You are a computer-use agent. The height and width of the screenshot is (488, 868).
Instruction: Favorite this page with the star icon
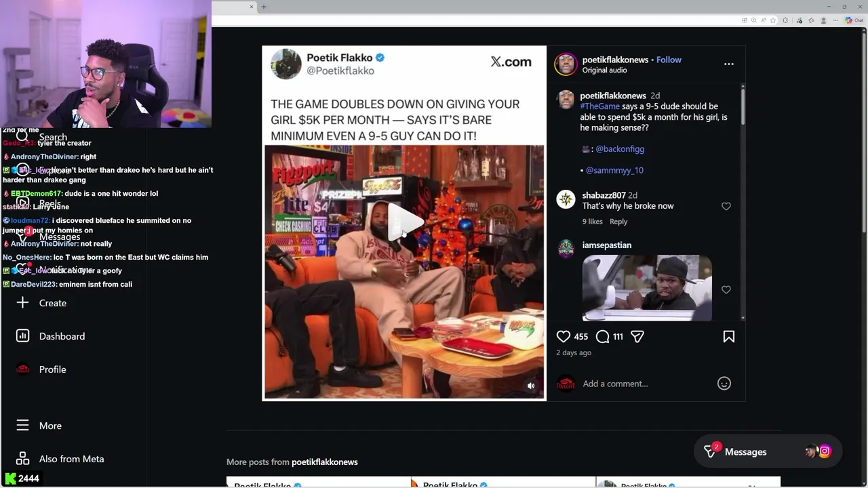(x=773, y=20)
